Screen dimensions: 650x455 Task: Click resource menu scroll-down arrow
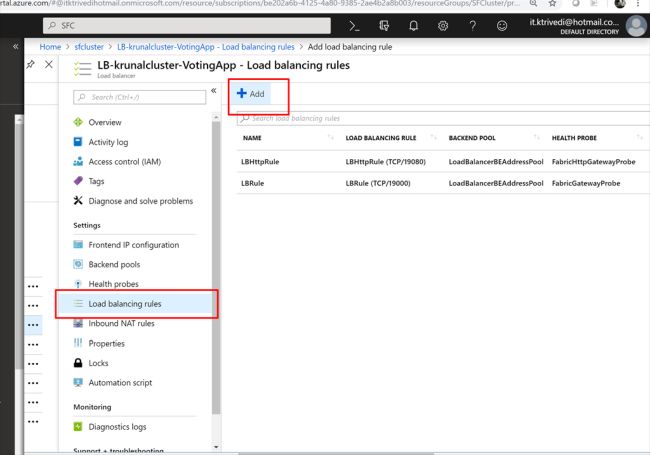216,447
